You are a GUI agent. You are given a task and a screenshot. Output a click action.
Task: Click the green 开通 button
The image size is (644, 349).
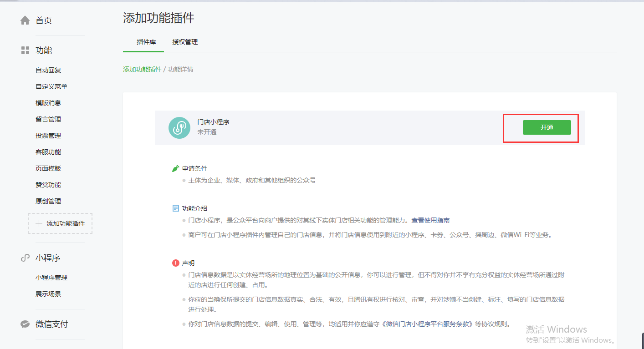click(x=547, y=127)
